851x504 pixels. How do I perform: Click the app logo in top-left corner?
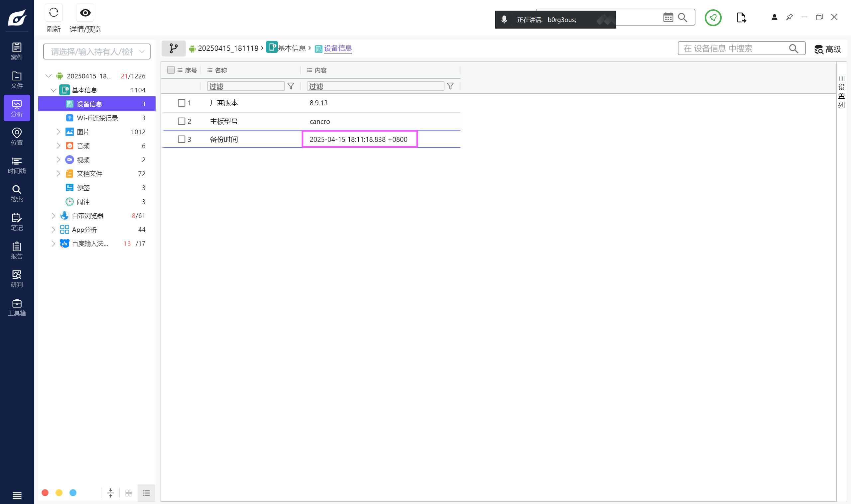(x=17, y=17)
